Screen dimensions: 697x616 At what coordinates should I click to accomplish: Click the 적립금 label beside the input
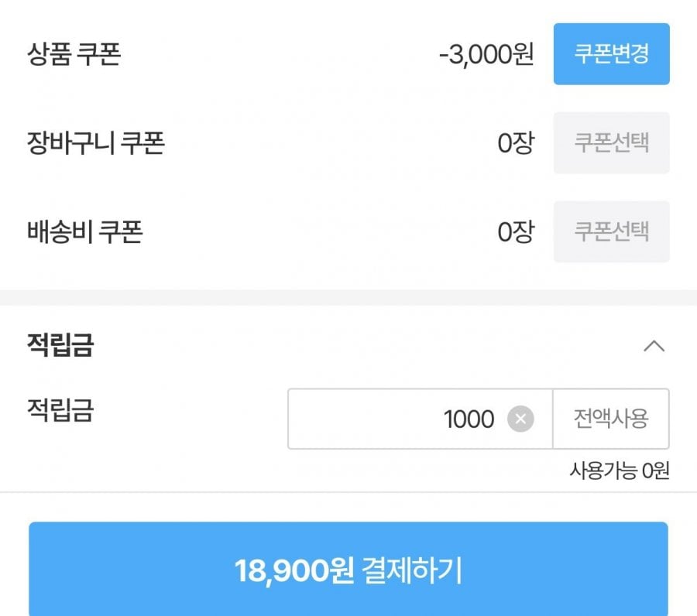coord(60,410)
